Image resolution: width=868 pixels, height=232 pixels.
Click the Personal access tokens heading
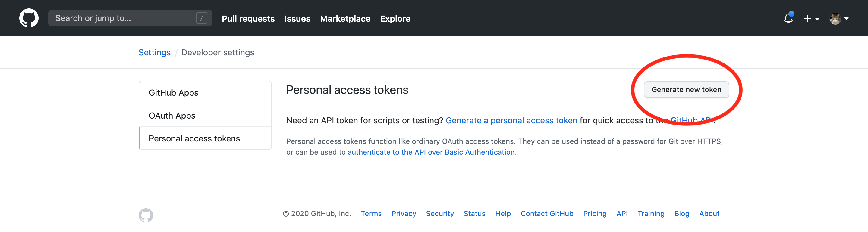click(x=347, y=90)
